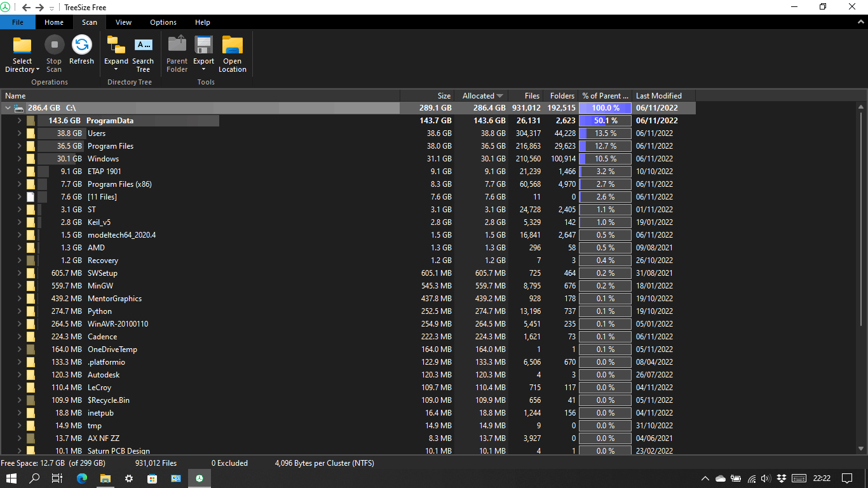Click the Export icon
This screenshot has width=868, height=488.
pos(204,45)
